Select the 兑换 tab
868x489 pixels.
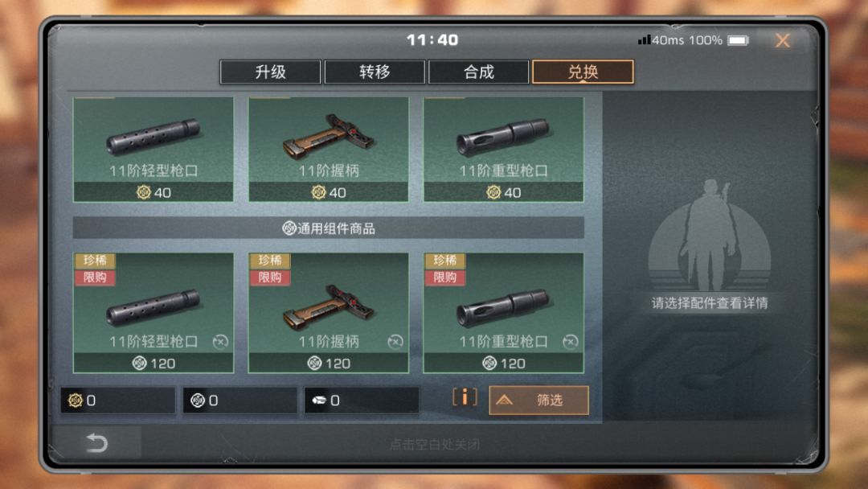pyautogui.click(x=583, y=72)
